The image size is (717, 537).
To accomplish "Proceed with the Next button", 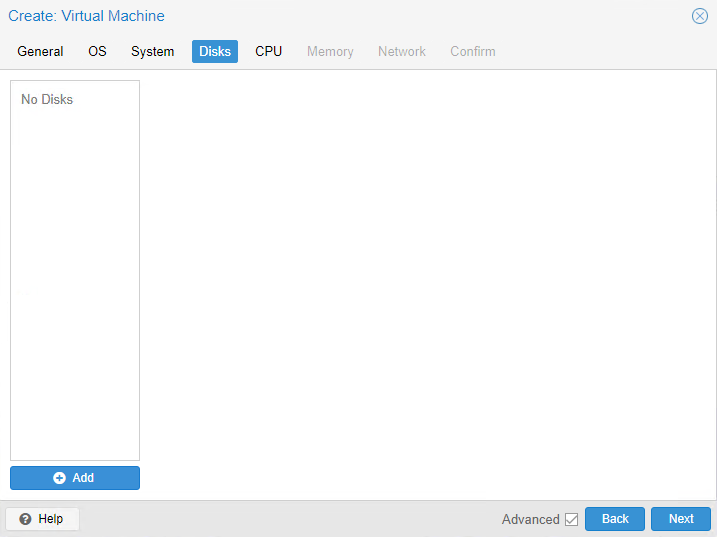I will click(681, 519).
